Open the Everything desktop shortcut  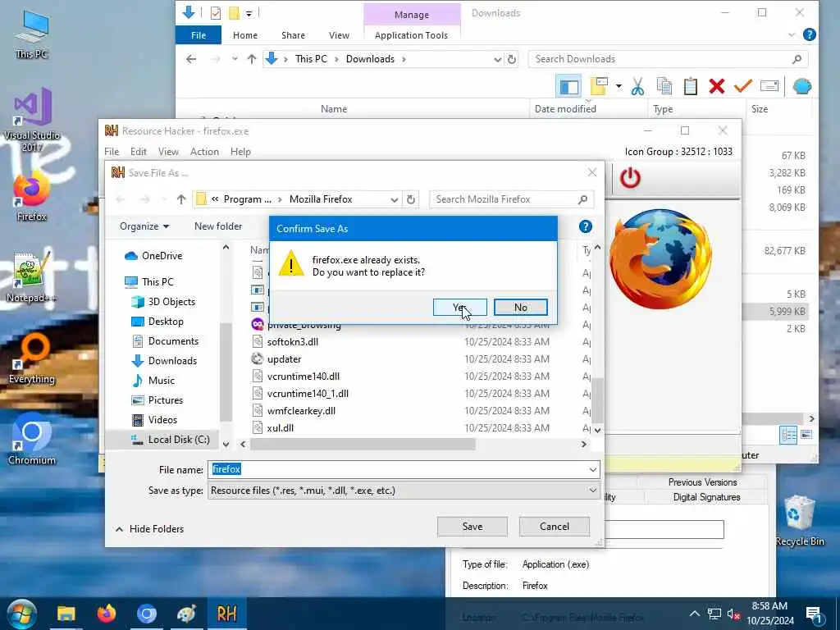click(32, 359)
